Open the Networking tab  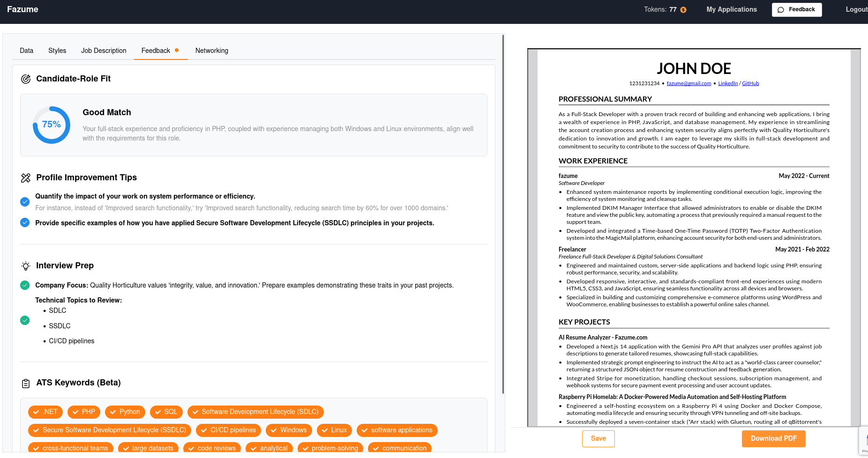[x=211, y=51]
